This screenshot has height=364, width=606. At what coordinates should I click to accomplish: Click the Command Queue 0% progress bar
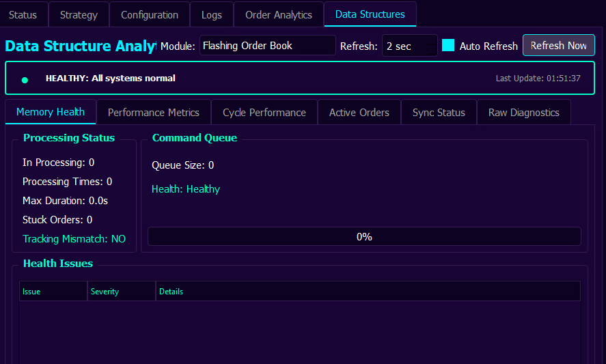pos(364,236)
